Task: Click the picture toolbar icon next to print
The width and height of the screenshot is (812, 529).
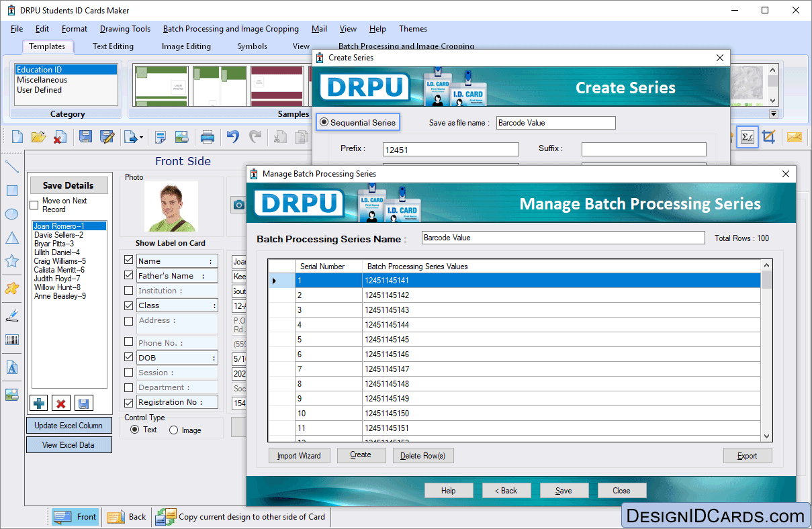Action: tap(181, 137)
